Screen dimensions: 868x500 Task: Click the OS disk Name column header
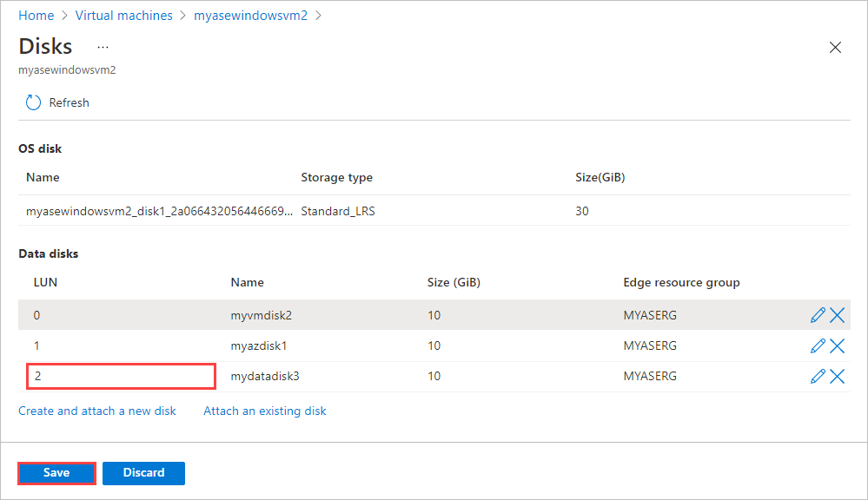(43, 178)
